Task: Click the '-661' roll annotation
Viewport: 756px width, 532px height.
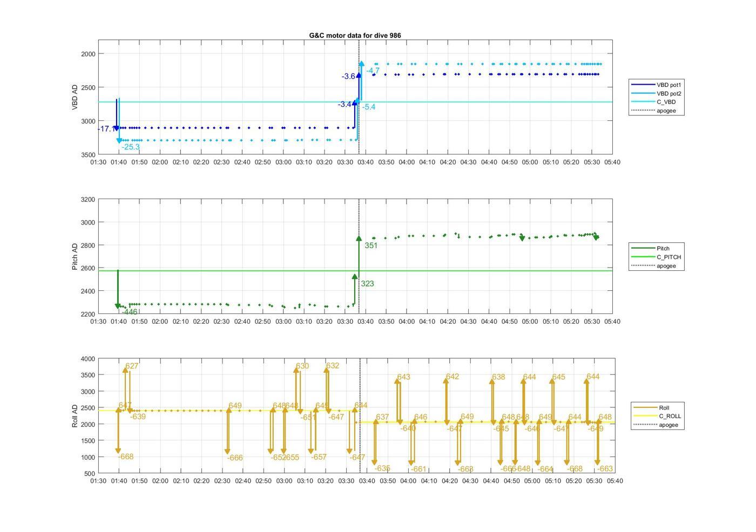Action: pyautogui.click(x=418, y=469)
